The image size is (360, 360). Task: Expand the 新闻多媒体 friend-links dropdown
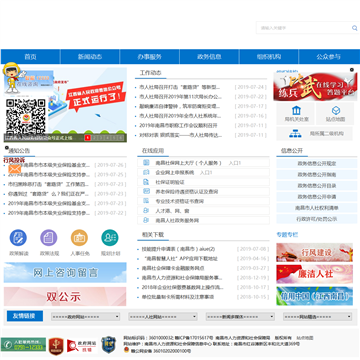coord(240,316)
